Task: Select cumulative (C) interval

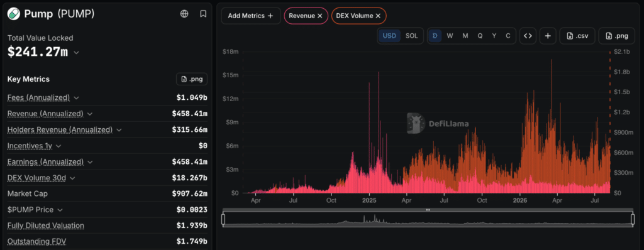Action: pos(508,36)
